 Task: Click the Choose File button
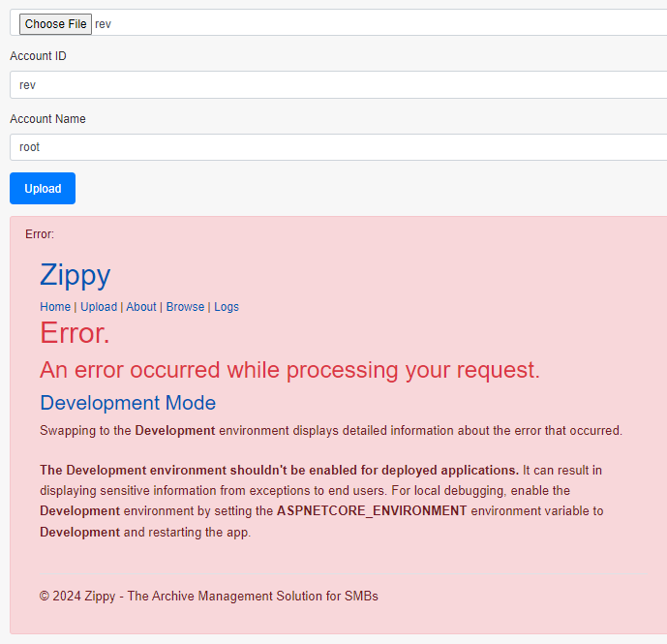tap(55, 24)
